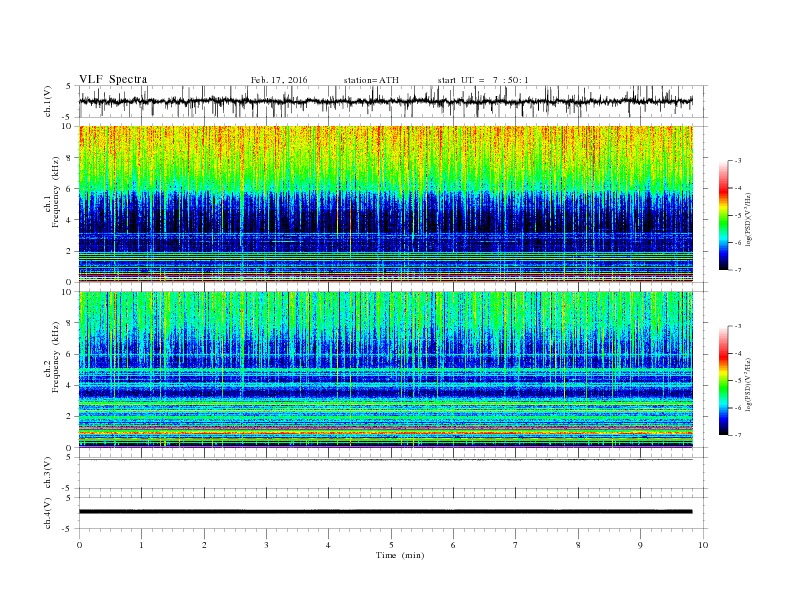The image size is (792, 612).
Task: Click the ch.1 voltage waveform trace
Action: (385, 101)
